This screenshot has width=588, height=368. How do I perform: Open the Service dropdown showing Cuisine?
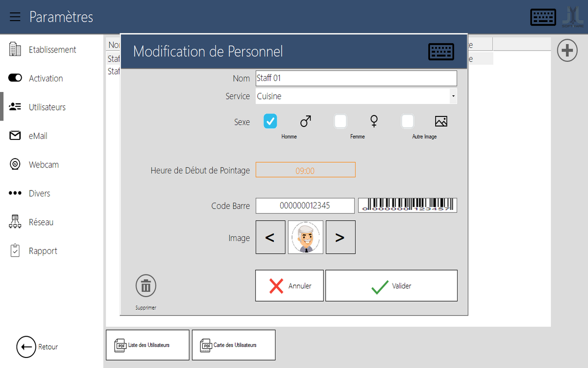coord(356,96)
